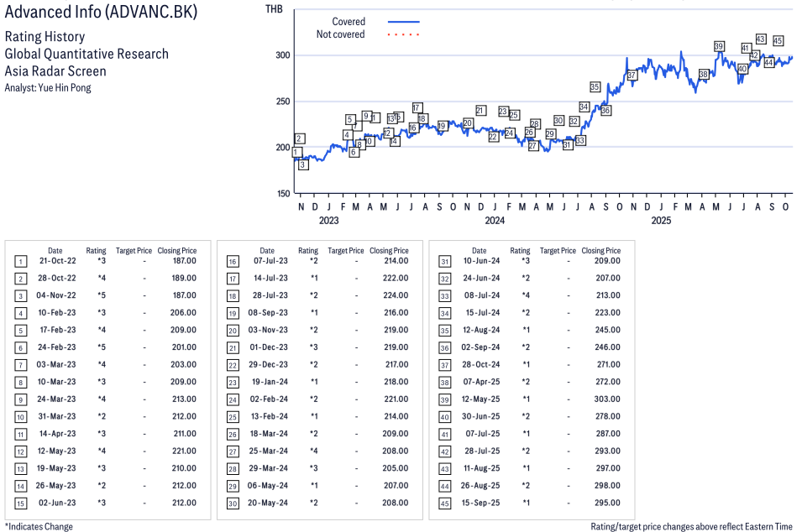Select the 303.00 closing price cell
Screen dimensions: 802x532
coord(606,399)
